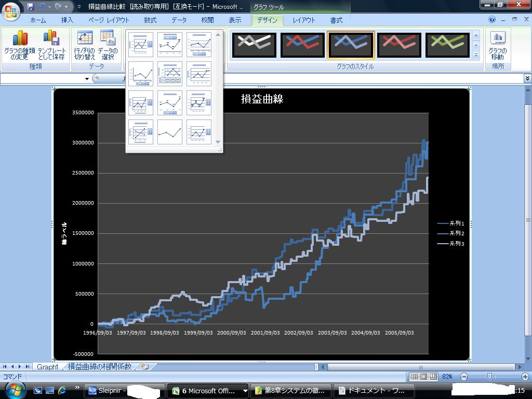Expand the formula bar chevron
Image resolution: width=532 pixels, height=399 pixels.
[x=527, y=78]
